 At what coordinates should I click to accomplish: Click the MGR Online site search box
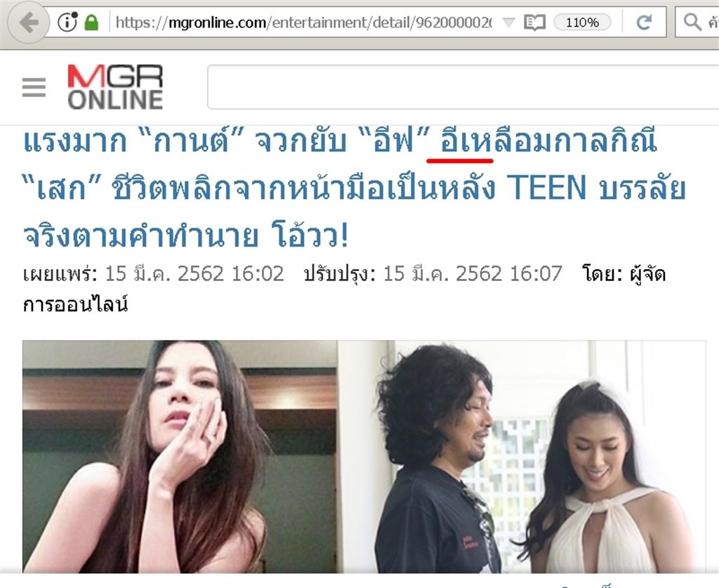click(463, 87)
